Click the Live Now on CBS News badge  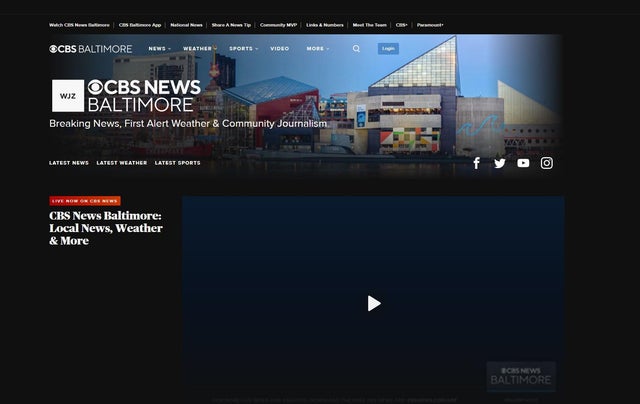coord(85,201)
